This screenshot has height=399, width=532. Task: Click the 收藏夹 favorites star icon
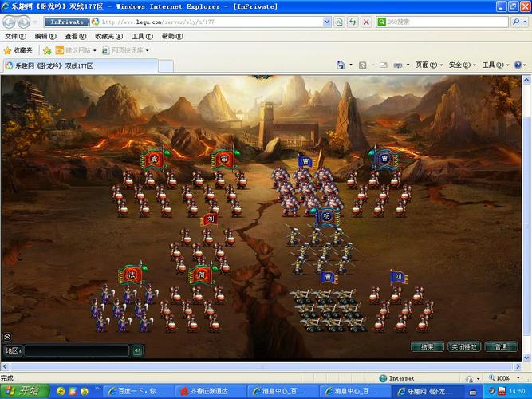8,50
